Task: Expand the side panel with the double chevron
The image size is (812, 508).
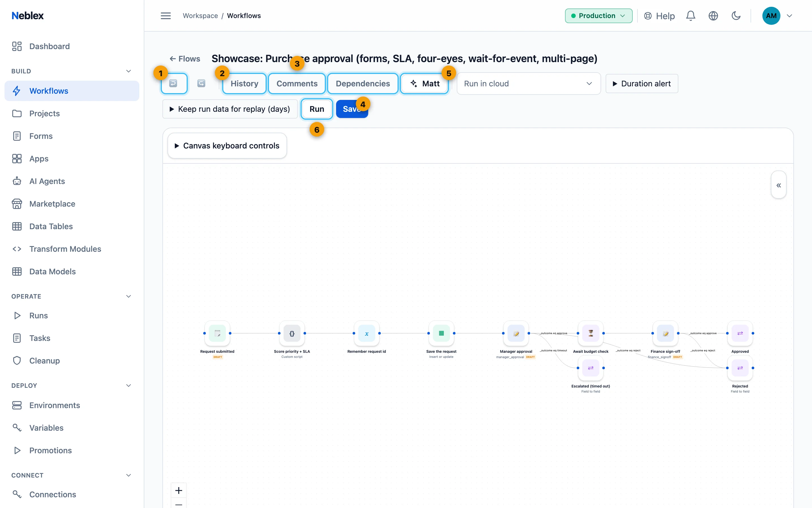Action: click(x=778, y=185)
